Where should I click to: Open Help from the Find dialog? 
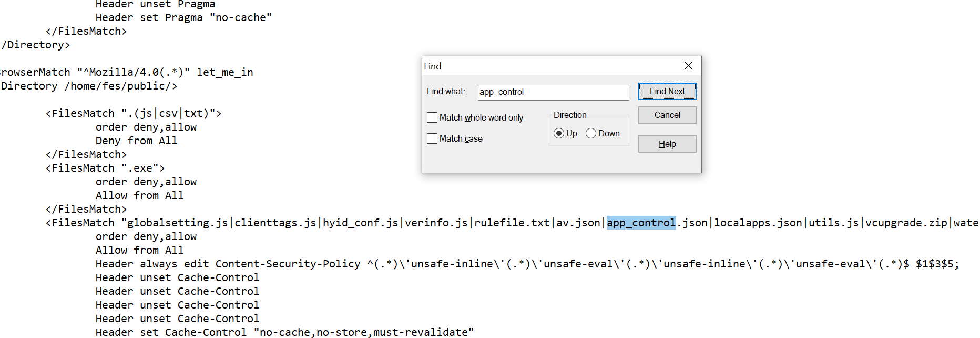pyautogui.click(x=667, y=144)
